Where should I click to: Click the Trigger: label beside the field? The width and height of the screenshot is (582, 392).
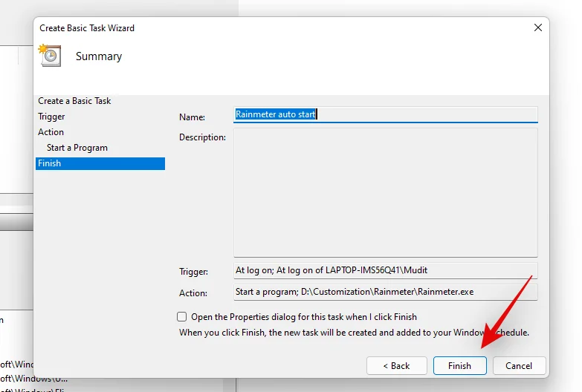pyautogui.click(x=193, y=272)
